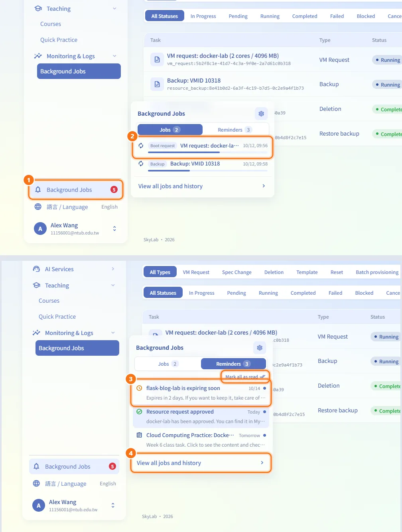This screenshot has height=532, width=402.
Task: Open Courses in the upper sidebar
Action: point(51,24)
